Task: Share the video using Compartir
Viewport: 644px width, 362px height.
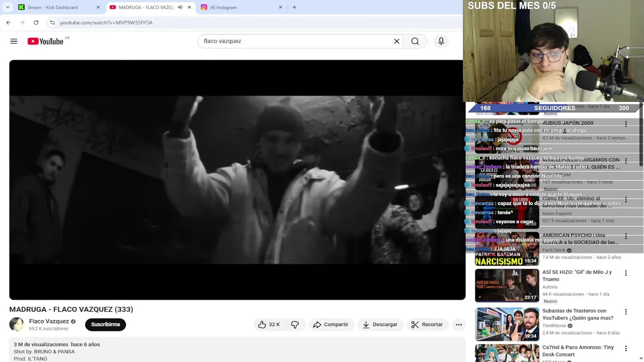Action: point(331,325)
